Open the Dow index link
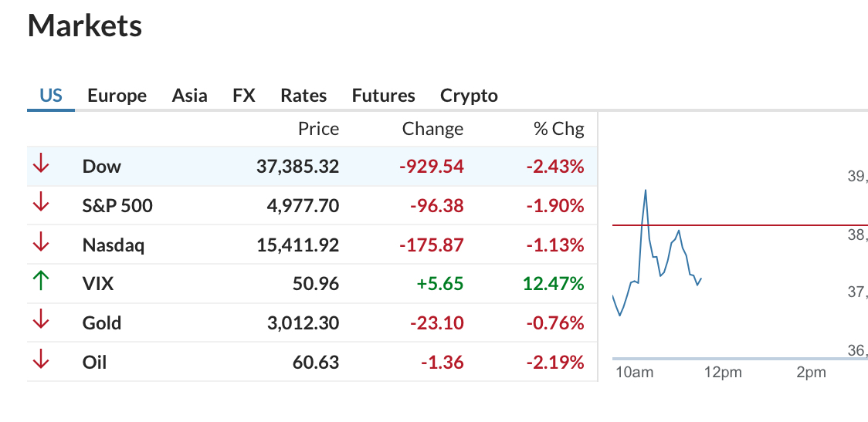868x422 pixels. 101,167
